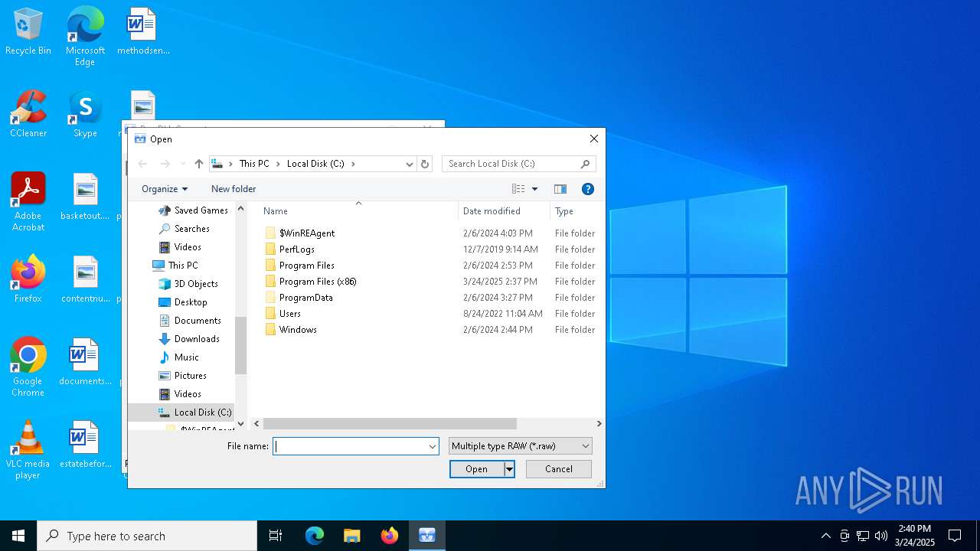Select the contentnu image file on desktop

tap(85, 280)
